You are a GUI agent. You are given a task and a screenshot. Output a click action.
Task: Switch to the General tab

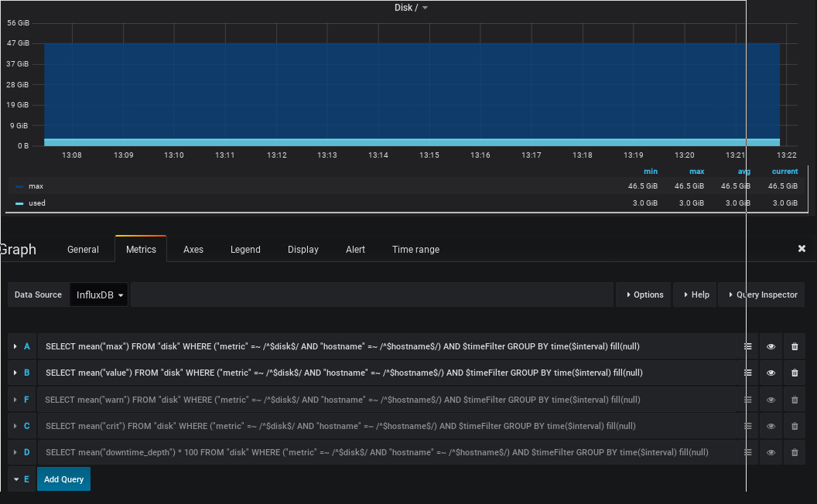pyautogui.click(x=83, y=250)
